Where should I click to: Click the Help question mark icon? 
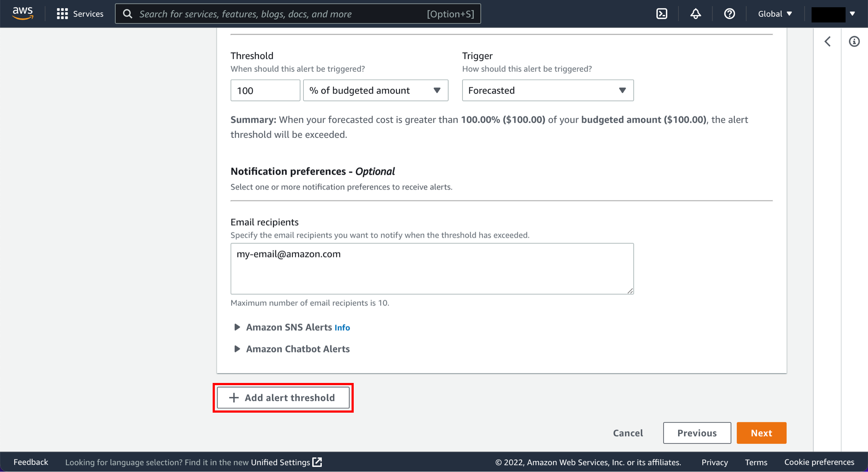[730, 13]
